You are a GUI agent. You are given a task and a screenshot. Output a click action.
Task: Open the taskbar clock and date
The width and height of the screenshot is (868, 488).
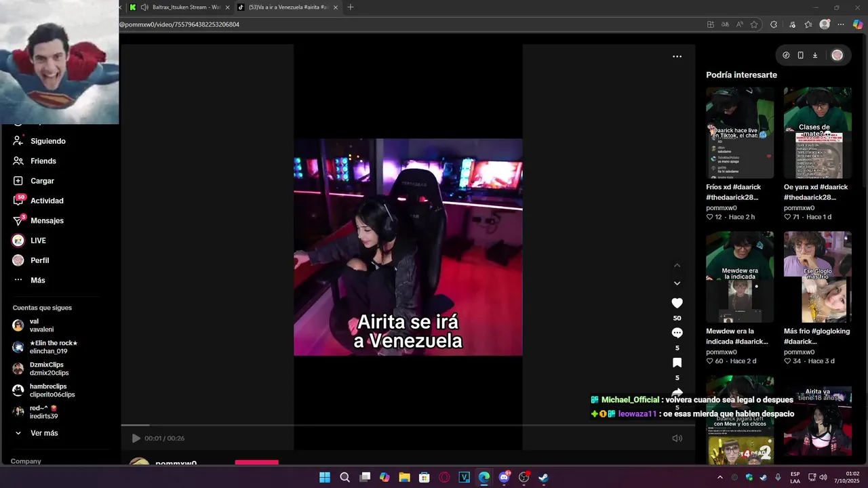pyautogui.click(x=847, y=477)
